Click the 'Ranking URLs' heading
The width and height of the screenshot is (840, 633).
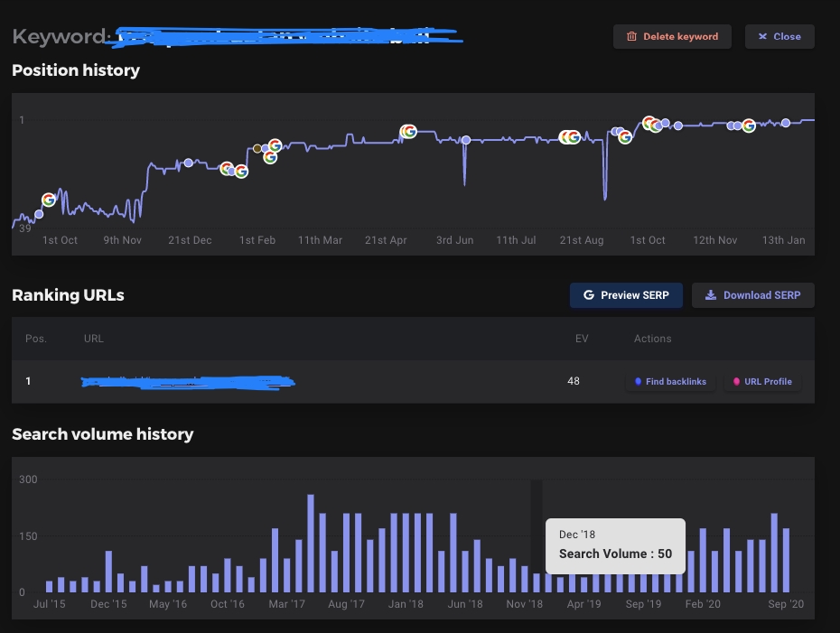(68, 295)
